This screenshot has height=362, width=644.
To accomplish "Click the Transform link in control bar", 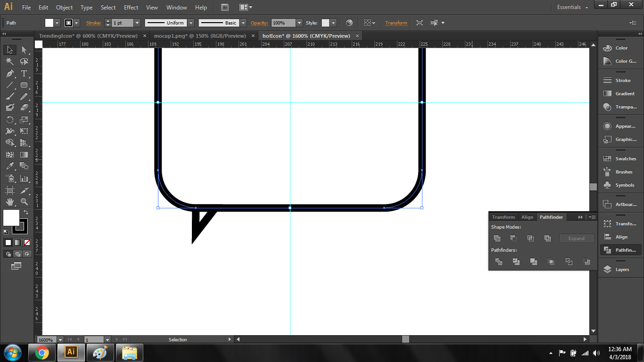I will click(x=396, y=23).
